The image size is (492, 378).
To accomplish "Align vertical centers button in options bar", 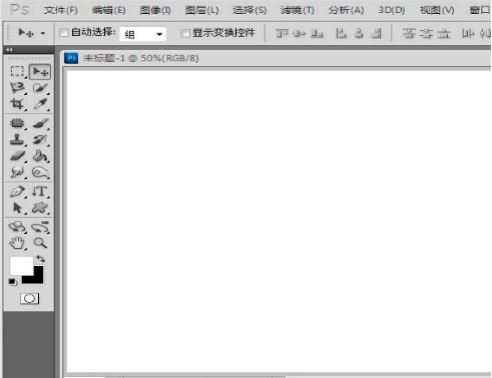I will (299, 33).
